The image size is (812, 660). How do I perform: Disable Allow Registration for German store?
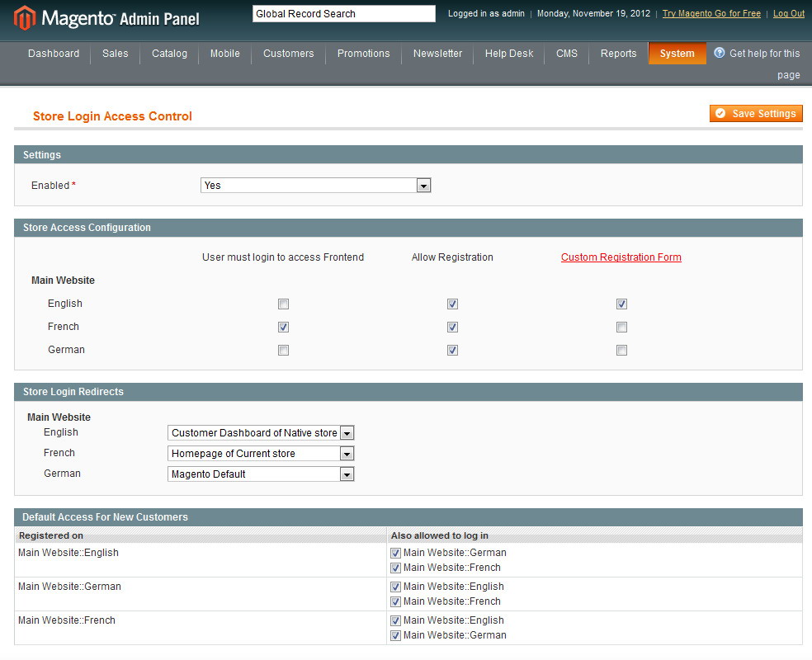point(452,350)
